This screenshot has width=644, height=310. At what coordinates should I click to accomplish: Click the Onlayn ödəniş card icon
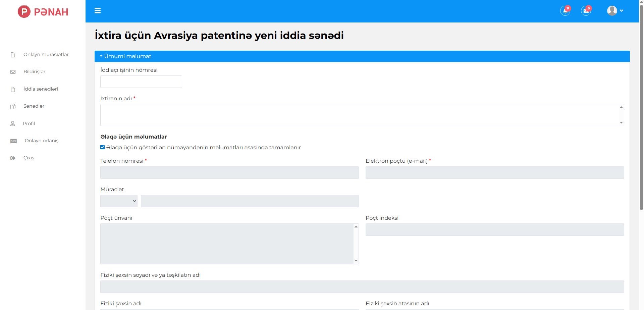13,141
